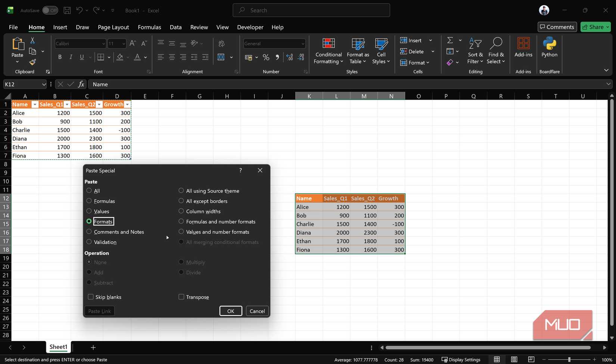616x364 pixels.
Task: Toggle the AutoSave switch
Action: [x=50, y=10]
